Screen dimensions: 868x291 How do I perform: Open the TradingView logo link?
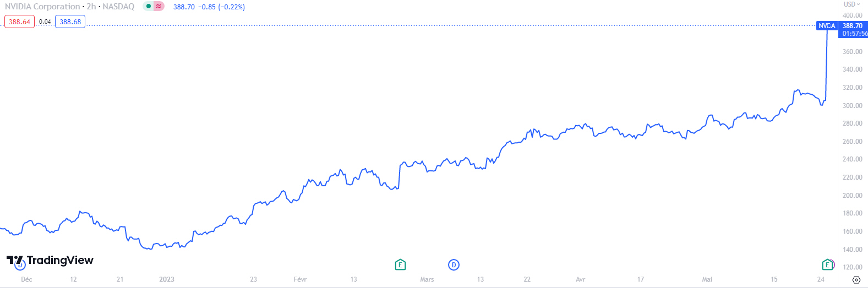coord(51,260)
